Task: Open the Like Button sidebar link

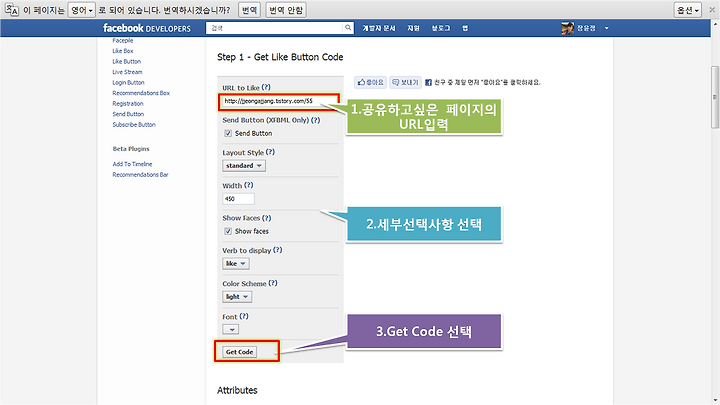Action: 127,62
